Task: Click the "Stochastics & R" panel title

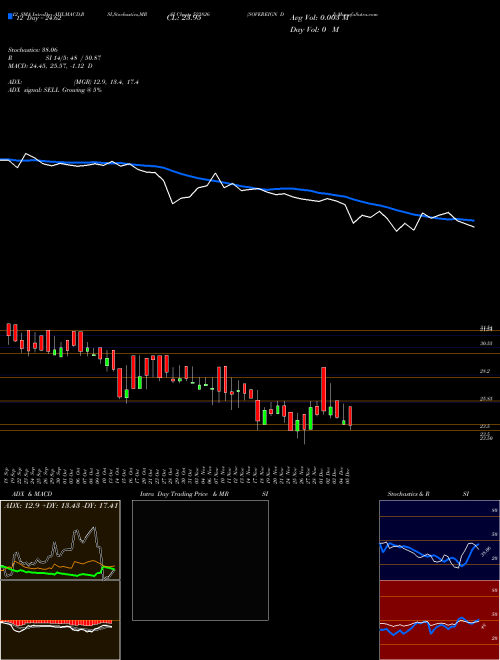Action: [x=408, y=494]
